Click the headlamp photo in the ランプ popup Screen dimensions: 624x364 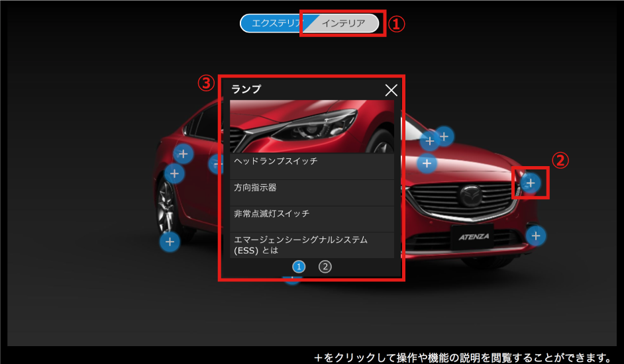(311, 126)
